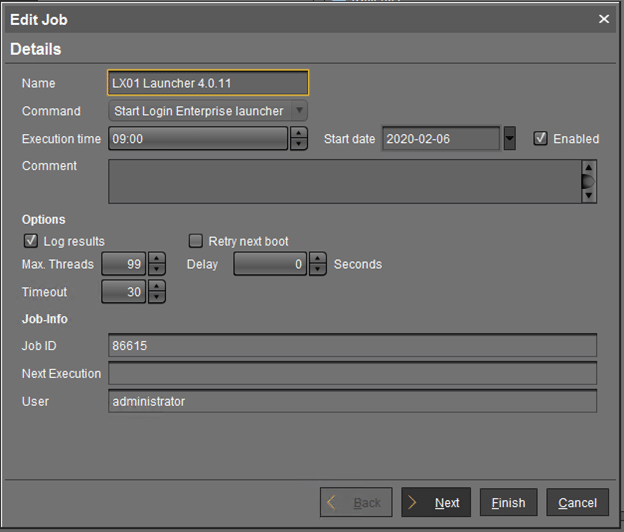Click inside the Comment text area
Viewport: 624px width, 532px height.
pos(345,181)
